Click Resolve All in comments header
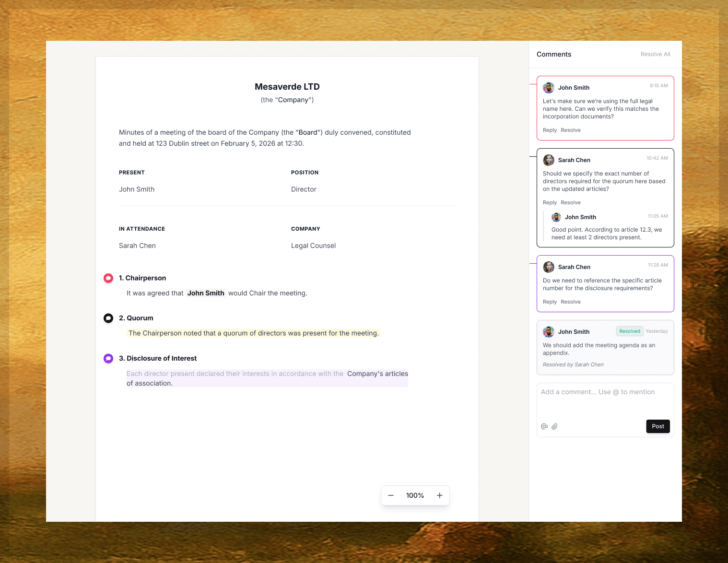The width and height of the screenshot is (728, 563). [655, 54]
